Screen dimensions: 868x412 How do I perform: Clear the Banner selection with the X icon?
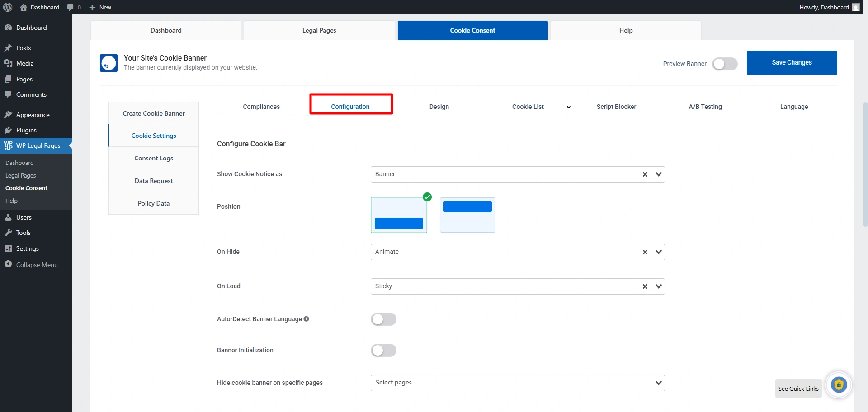645,174
